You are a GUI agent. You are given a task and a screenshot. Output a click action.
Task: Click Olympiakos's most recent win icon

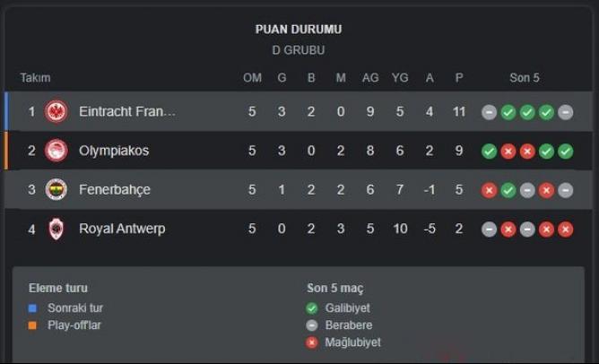click(565, 151)
